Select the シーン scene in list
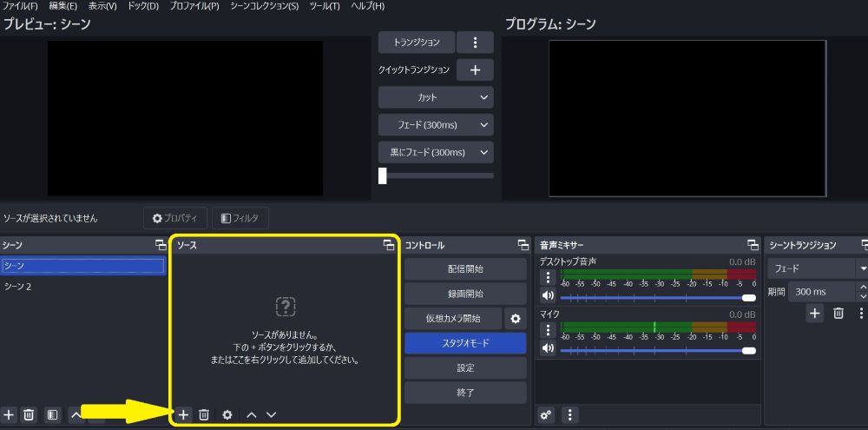 point(83,266)
